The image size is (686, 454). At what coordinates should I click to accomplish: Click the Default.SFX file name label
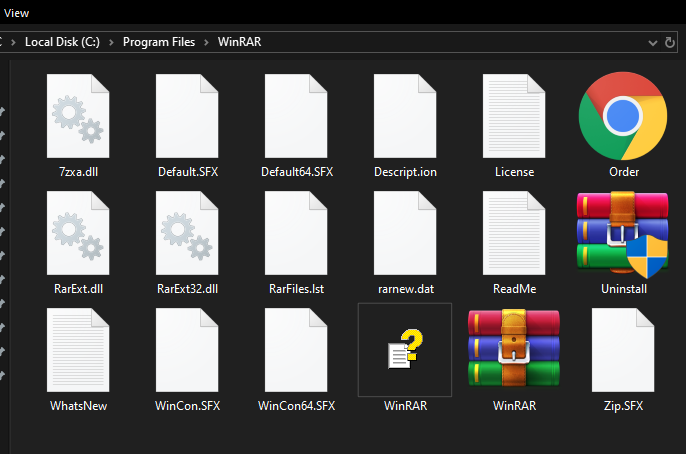click(x=188, y=172)
